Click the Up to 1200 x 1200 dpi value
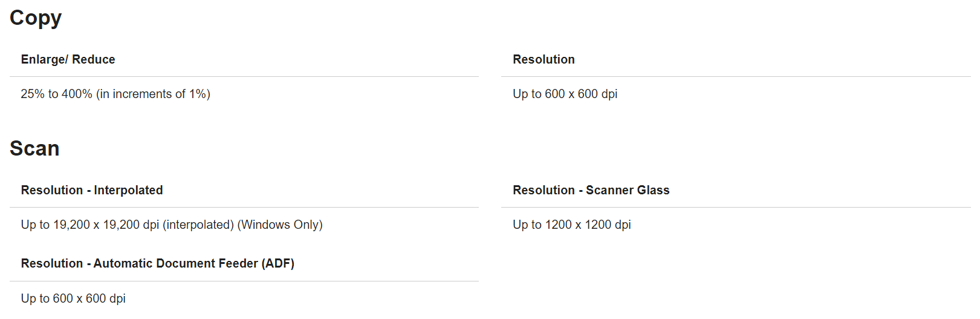The height and width of the screenshot is (319, 980). click(x=571, y=225)
